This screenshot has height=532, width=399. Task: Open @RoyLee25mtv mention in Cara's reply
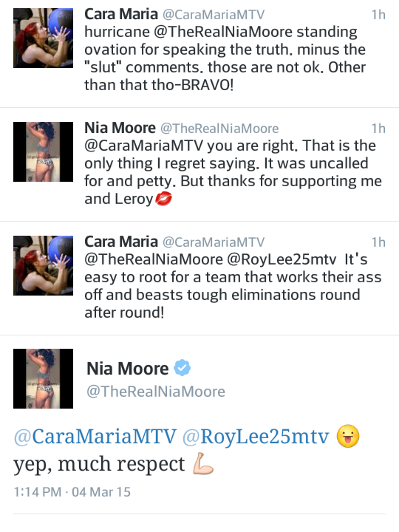[282, 259]
